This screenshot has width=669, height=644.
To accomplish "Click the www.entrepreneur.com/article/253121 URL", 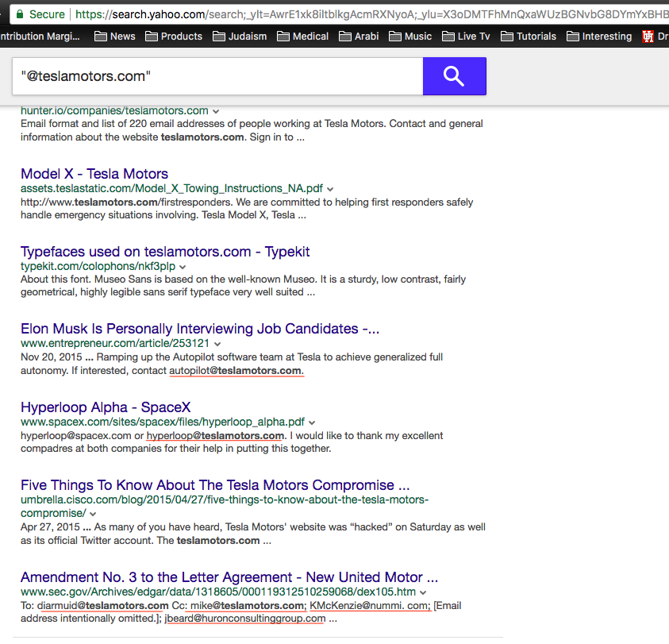I will 115,343.
